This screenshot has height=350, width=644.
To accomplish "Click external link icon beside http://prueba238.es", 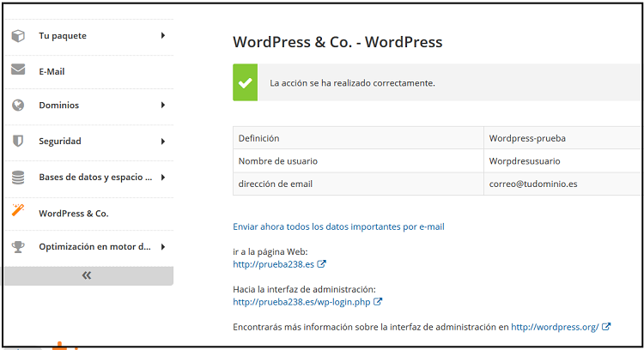I will (322, 264).
